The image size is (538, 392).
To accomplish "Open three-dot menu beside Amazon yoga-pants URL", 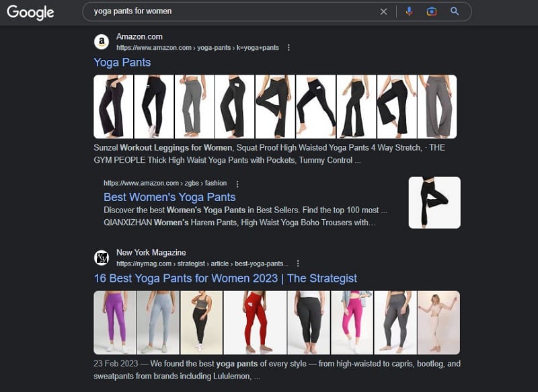I will (x=289, y=48).
